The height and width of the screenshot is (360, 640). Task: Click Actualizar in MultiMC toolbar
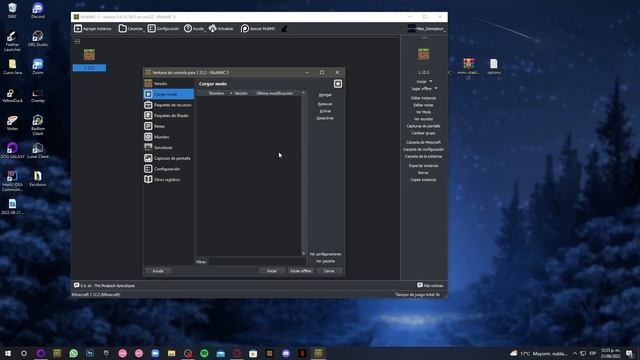(x=221, y=29)
